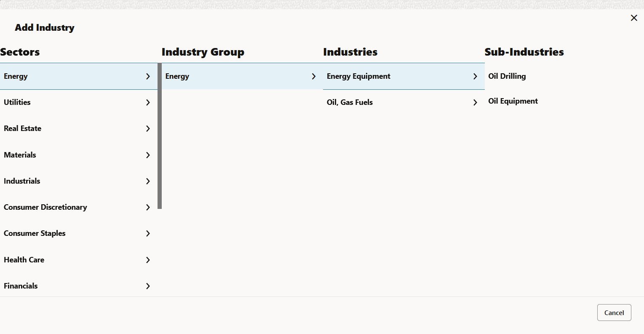Select the Financials sector
The height and width of the screenshot is (334, 644).
(79, 286)
